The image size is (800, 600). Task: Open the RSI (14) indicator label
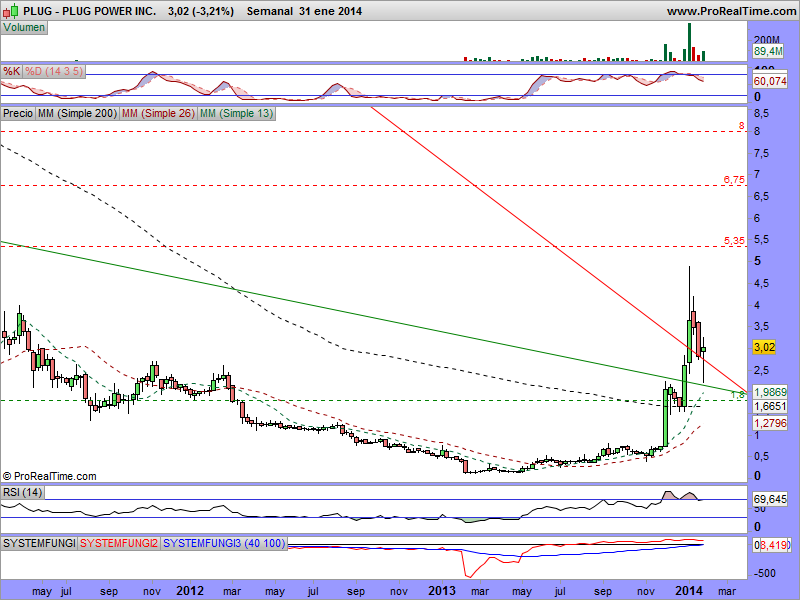(x=22, y=492)
